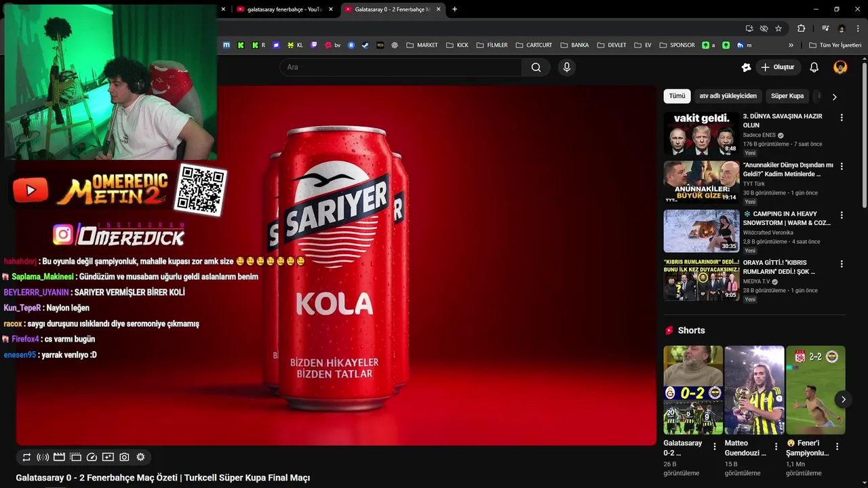
Task: Bookmark this page with the star icon
Action: pyautogui.click(x=778, y=28)
